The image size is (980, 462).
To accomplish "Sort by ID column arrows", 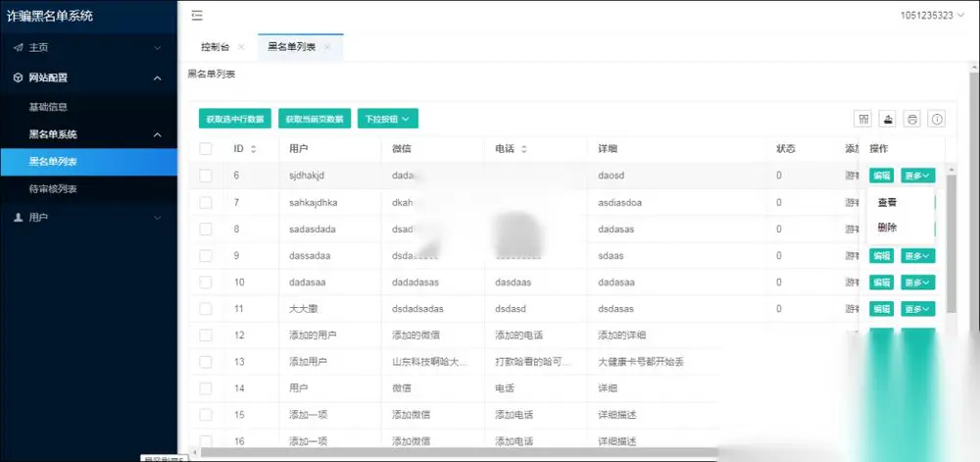I will pyautogui.click(x=253, y=149).
